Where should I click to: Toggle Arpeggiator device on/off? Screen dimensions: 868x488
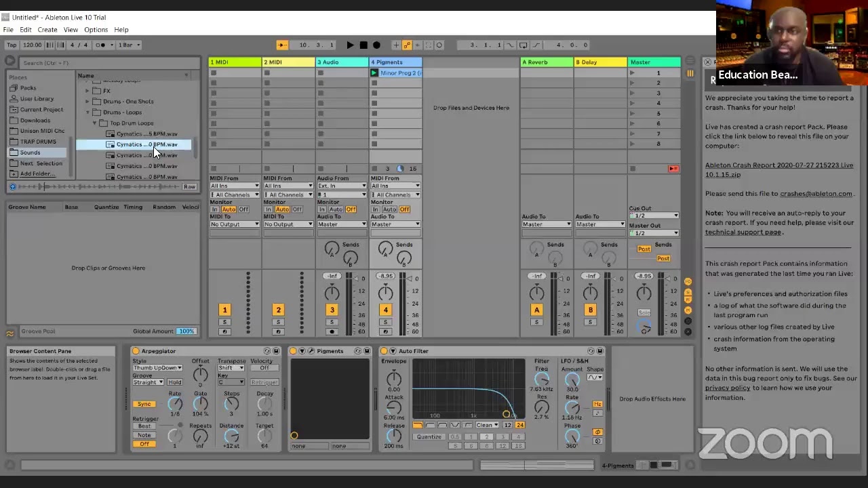click(x=136, y=351)
